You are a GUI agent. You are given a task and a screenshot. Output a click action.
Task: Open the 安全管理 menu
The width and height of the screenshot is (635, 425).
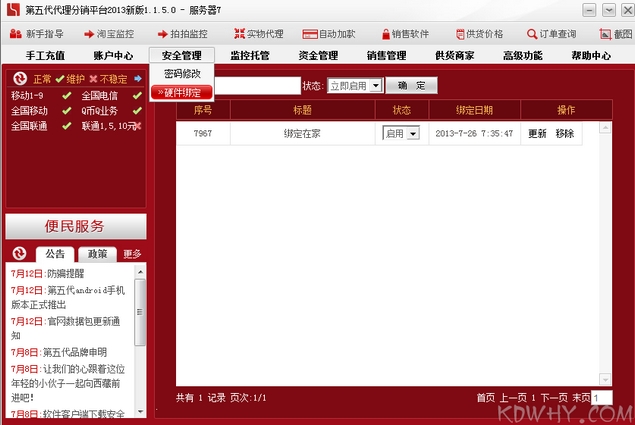pyautogui.click(x=181, y=56)
